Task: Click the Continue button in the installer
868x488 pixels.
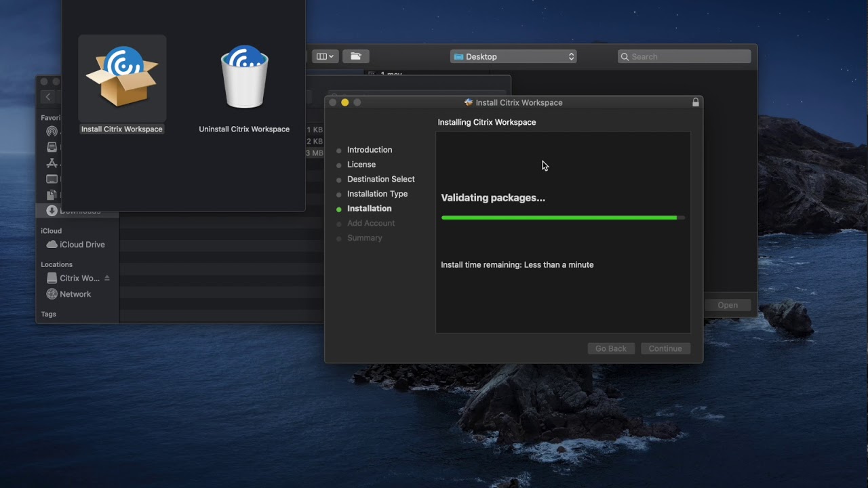Action: click(665, 348)
